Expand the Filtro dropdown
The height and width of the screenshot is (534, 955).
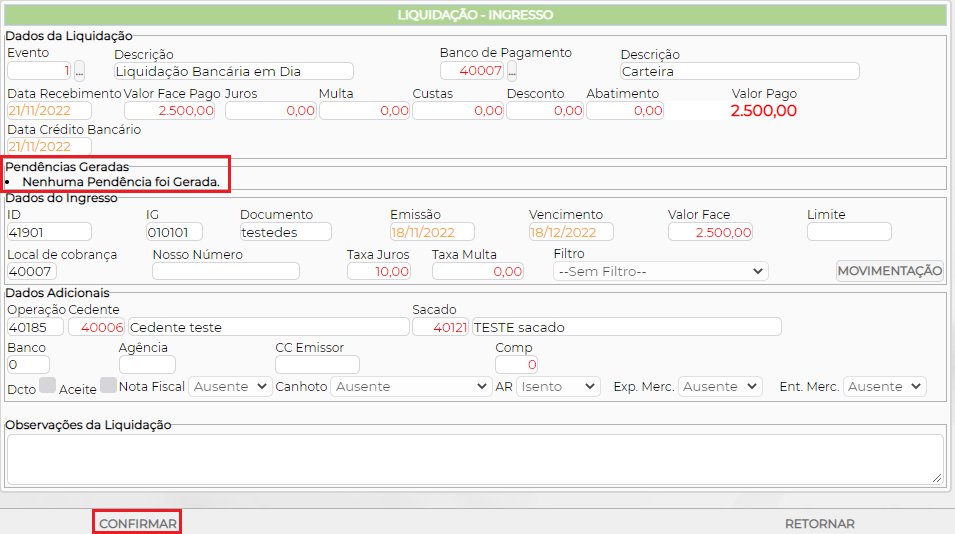tap(660, 271)
